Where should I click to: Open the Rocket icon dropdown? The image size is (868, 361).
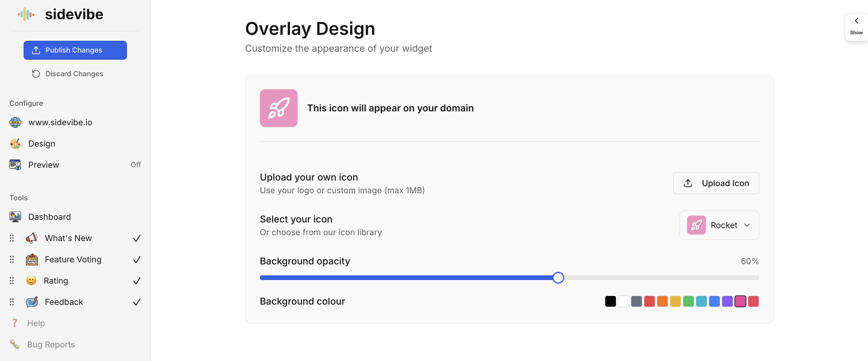point(719,225)
